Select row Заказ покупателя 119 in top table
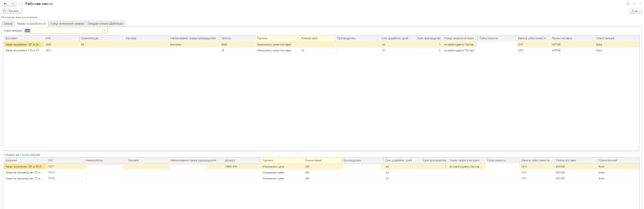The image size is (644, 209). click(24, 51)
